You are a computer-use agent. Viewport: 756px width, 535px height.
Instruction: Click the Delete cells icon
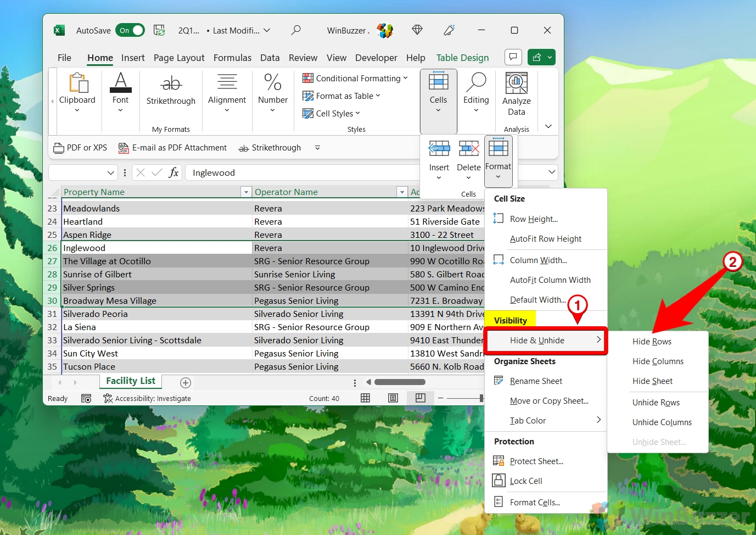point(468,149)
